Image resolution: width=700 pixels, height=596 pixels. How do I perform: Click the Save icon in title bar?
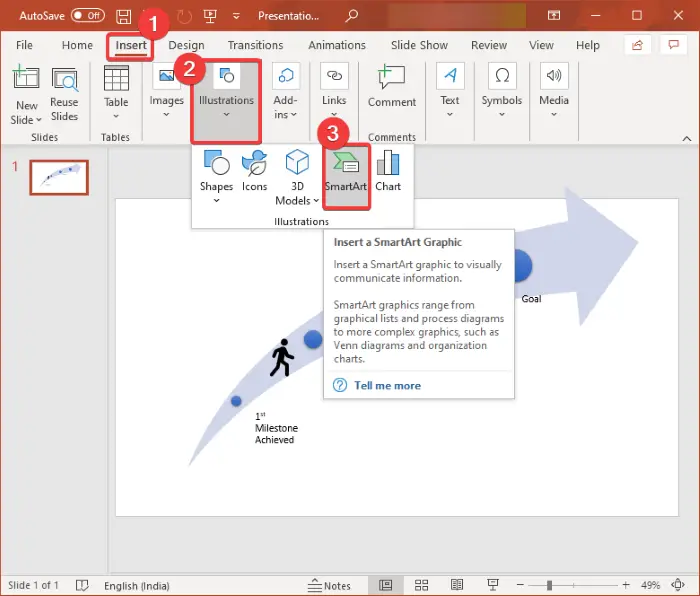[124, 17]
